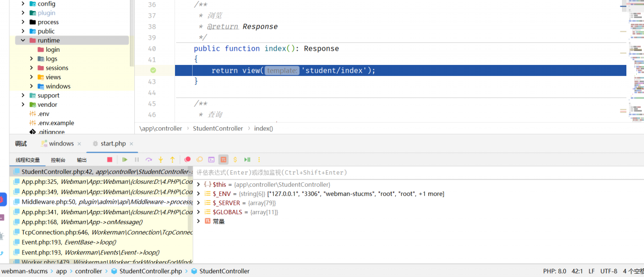Click the .env.example file icon
Image resolution: width=644 pixels, height=277 pixels.
[32, 123]
